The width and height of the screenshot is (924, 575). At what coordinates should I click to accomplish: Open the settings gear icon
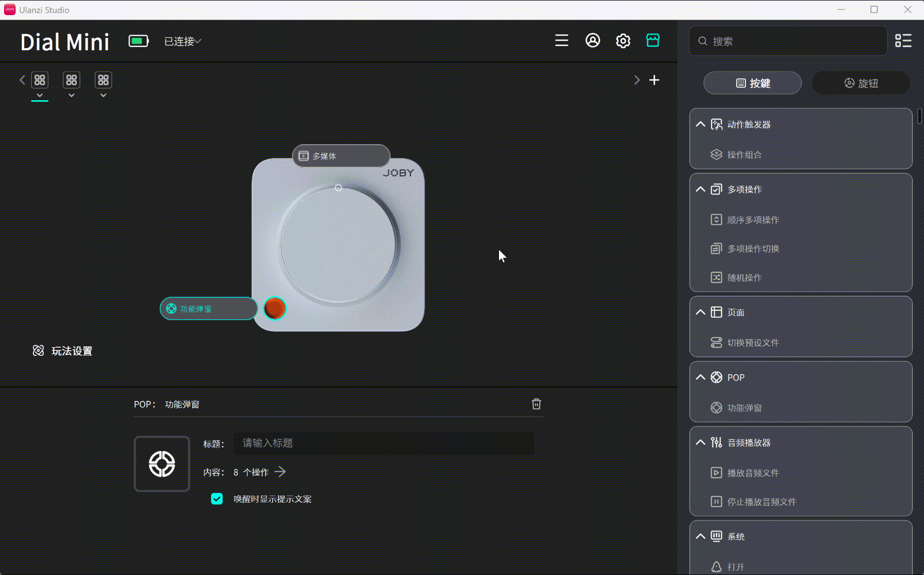coord(623,40)
